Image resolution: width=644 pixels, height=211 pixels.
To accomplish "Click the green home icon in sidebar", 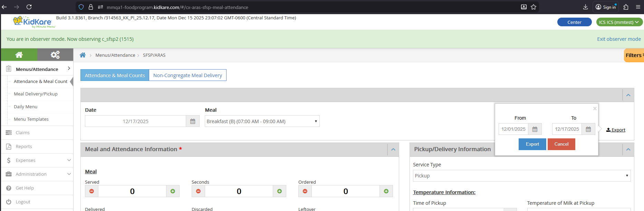I will click(x=19, y=55).
